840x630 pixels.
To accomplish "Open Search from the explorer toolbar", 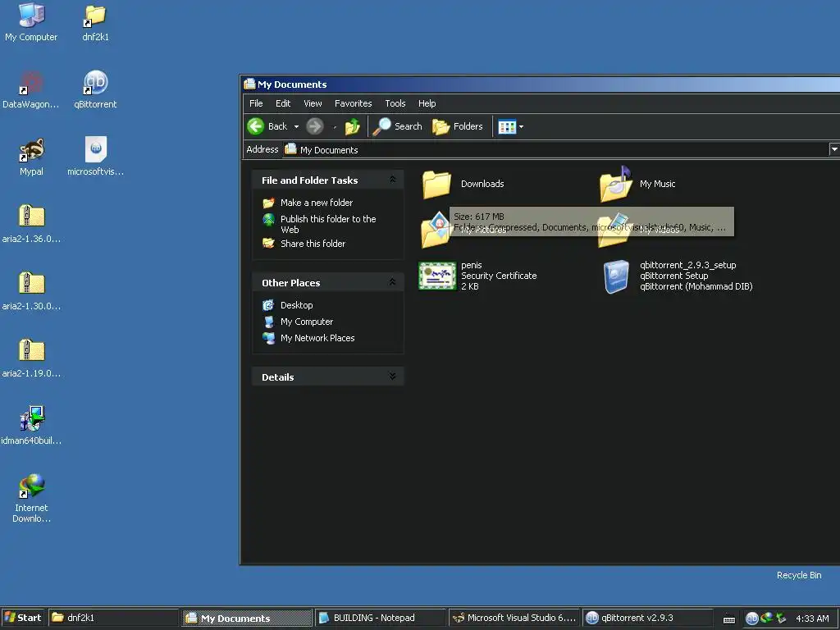I will [398, 126].
